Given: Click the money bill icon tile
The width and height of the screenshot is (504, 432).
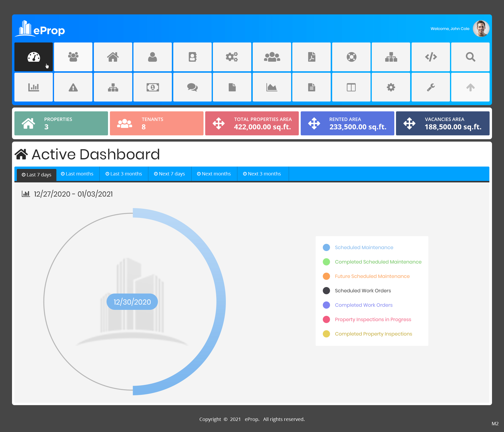Looking at the screenshot, I should pyautogui.click(x=152, y=87).
